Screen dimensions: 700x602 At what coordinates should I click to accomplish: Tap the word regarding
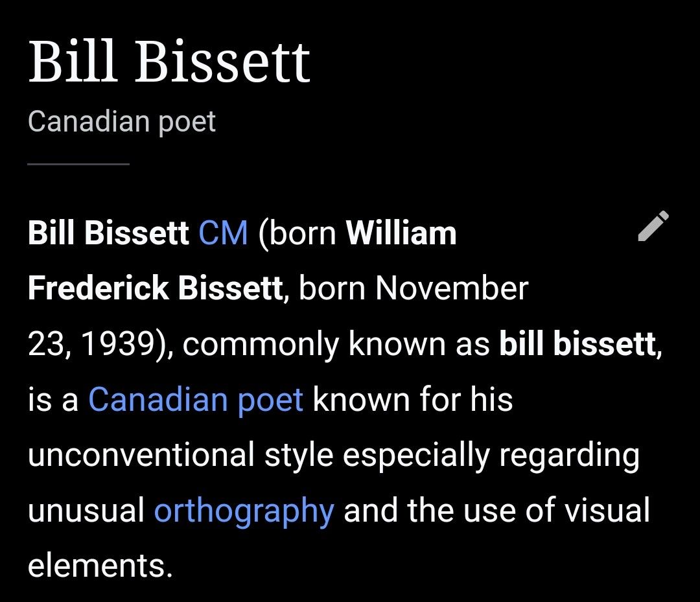[570, 456]
